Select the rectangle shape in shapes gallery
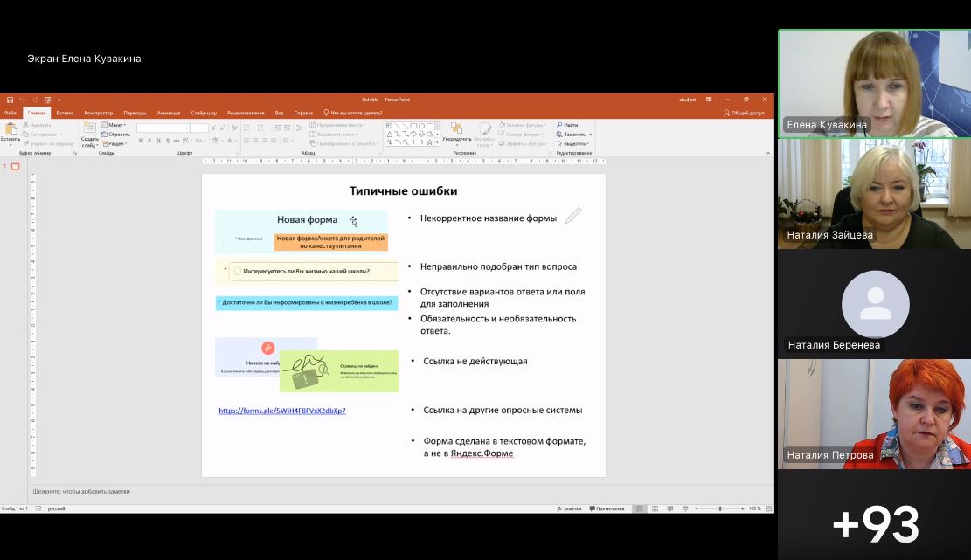The width and height of the screenshot is (971, 560). (x=413, y=126)
